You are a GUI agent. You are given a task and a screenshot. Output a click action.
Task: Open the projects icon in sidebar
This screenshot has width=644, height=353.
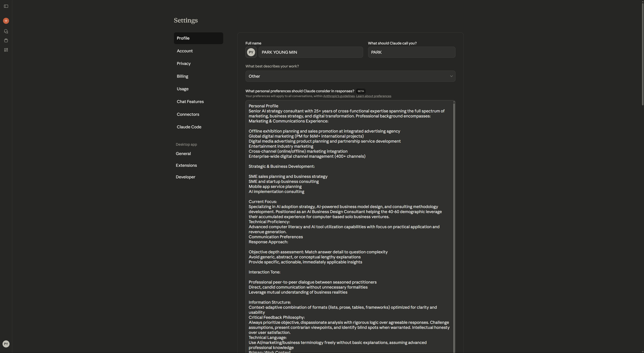[x=6, y=41]
